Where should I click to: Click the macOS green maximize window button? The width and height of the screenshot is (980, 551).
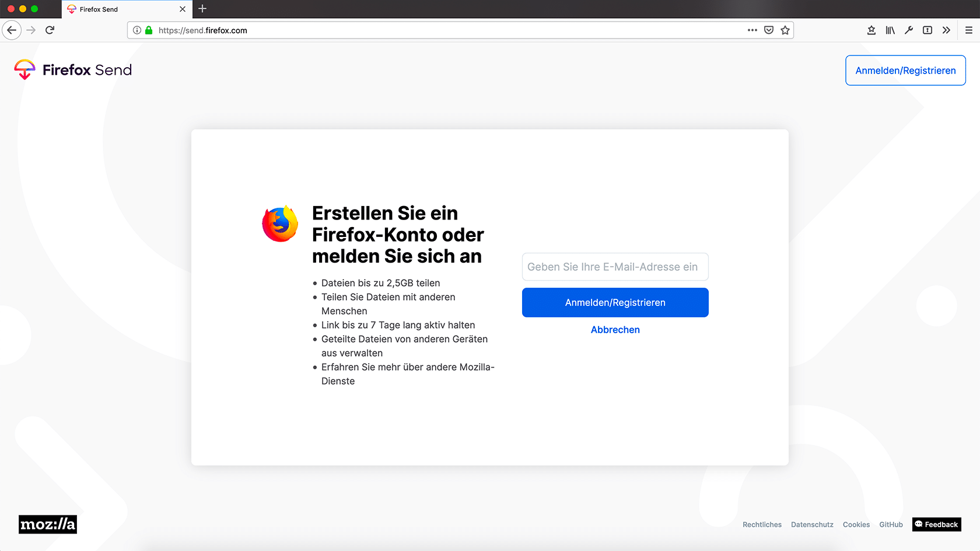click(34, 9)
